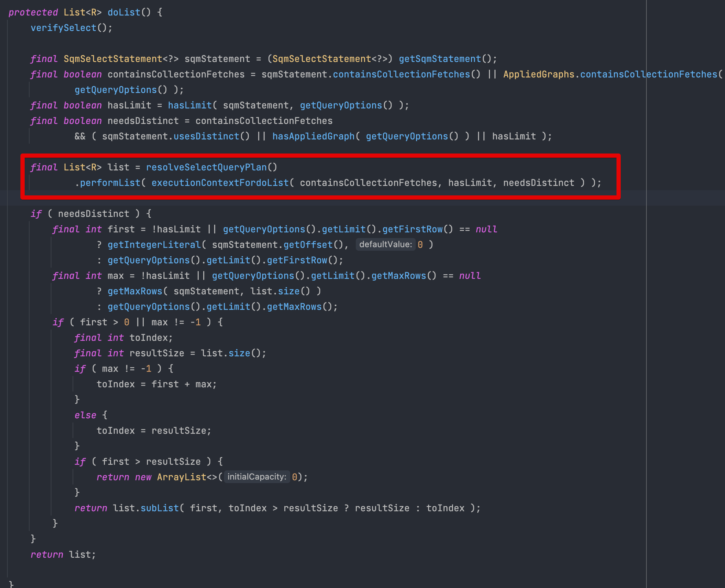Click the verifySelect() call
This screenshot has width=725, height=588.
point(72,28)
